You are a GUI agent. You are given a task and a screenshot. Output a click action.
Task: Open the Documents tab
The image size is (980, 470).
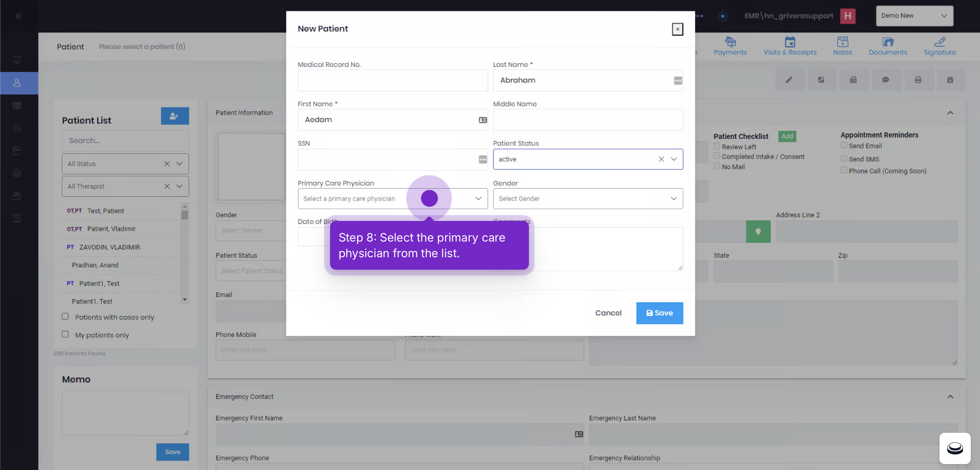[x=887, y=46]
